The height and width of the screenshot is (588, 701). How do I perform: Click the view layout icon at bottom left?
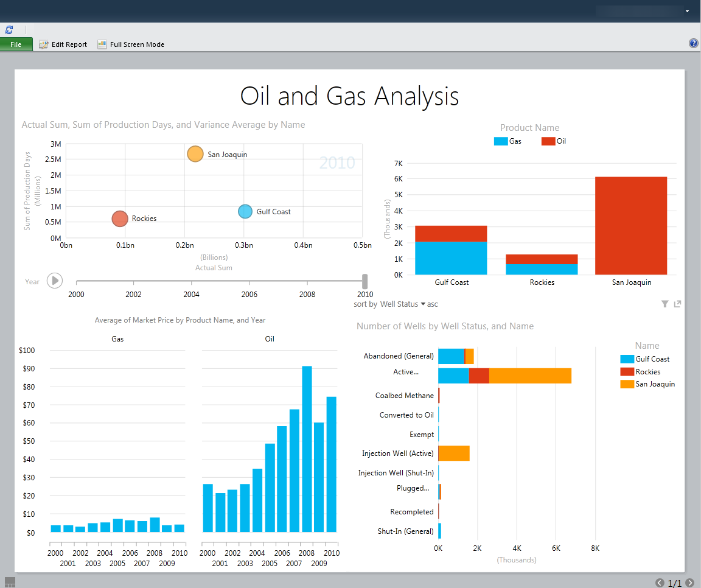10,583
